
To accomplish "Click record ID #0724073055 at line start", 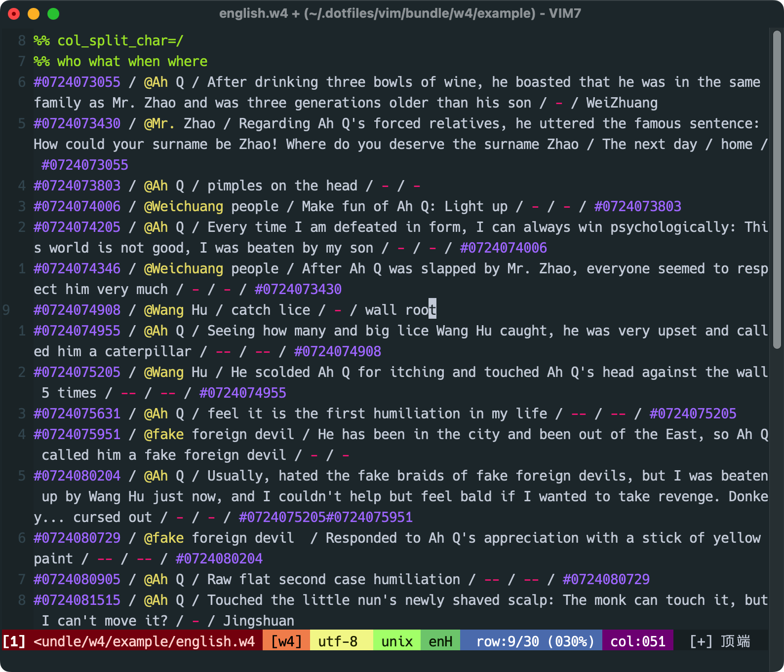I will pyautogui.click(x=77, y=82).
